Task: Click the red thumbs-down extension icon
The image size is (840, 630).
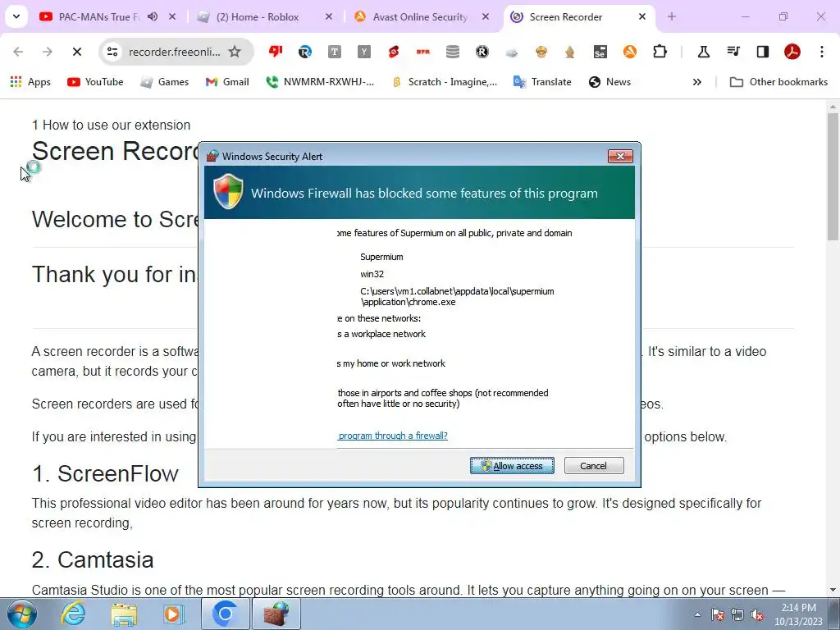Action: tap(276, 52)
